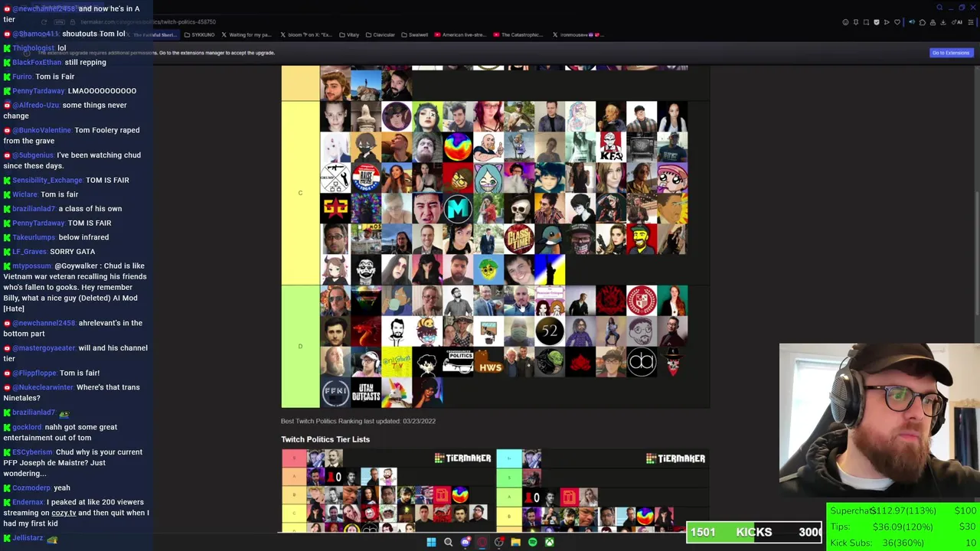Select the Yoda-like green avatar
Image resolution: width=980 pixels, height=551 pixels.
click(550, 361)
